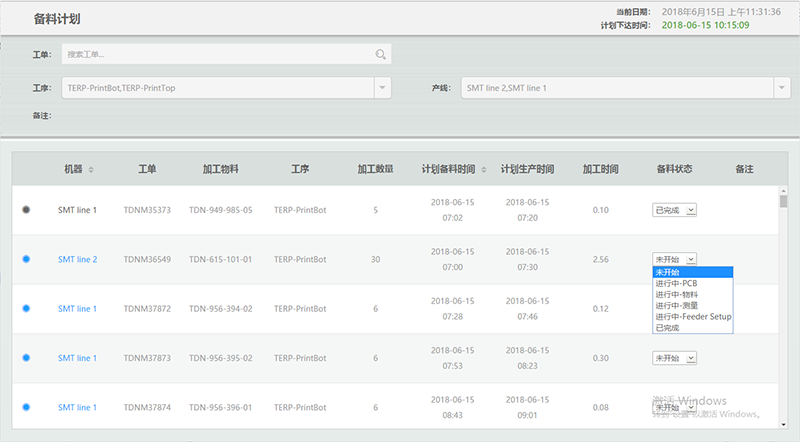The height and width of the screenshot is (442, 800).
Task: Click the table's vertical scrollbar thumb
Action: tap(783, 200)
